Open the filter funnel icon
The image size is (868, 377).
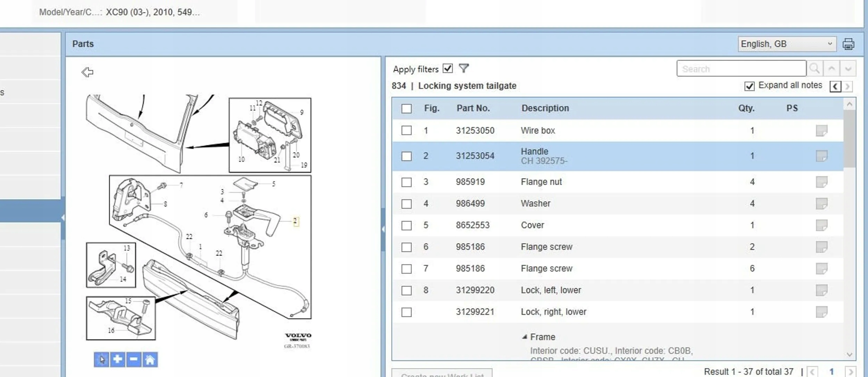464,68
